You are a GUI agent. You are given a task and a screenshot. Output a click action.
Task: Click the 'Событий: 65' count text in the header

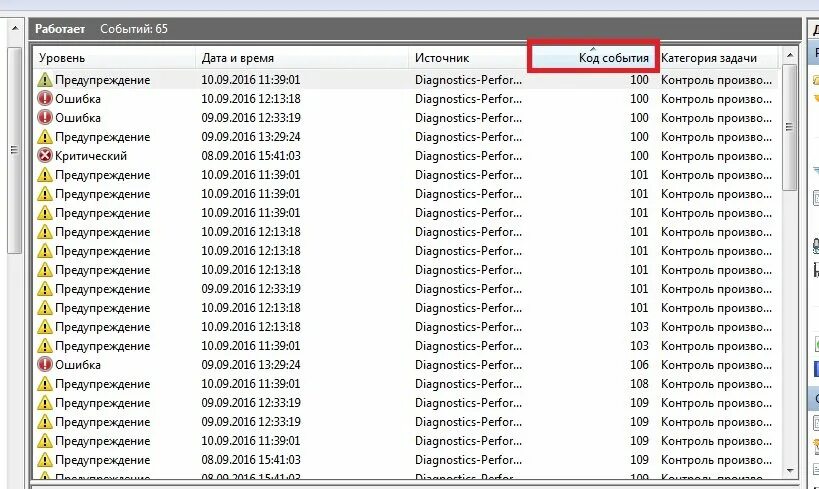tap(134, 29)
